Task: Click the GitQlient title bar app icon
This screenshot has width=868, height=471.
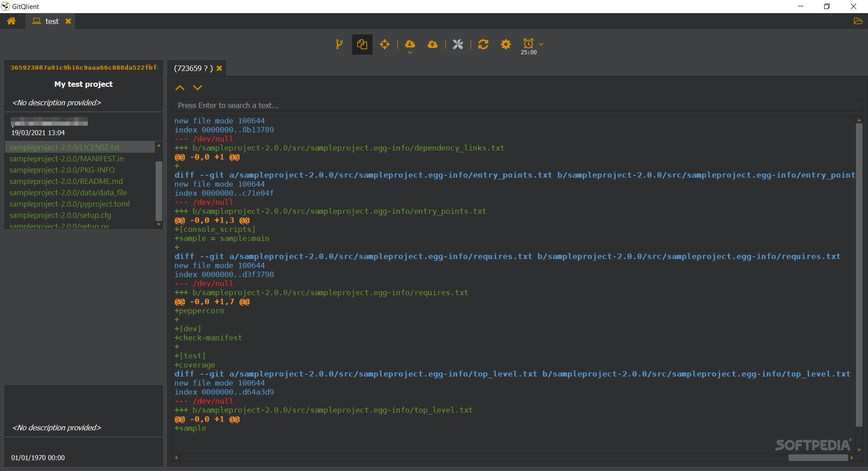Action: pyautogui.click(x=5, y=6)
